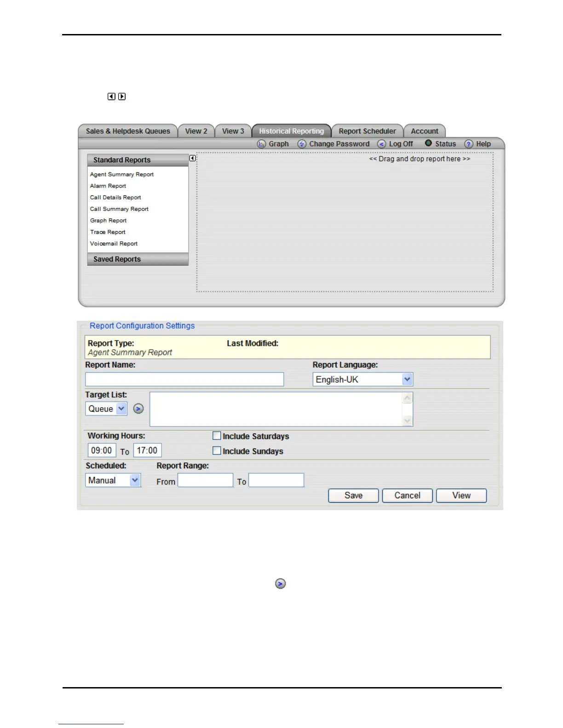563x728 pixels.
Task: Click the Graph link text
Action: (279, 144)
